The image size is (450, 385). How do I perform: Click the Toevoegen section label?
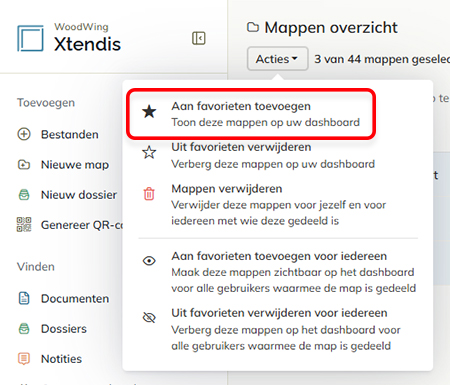(46, 103)
